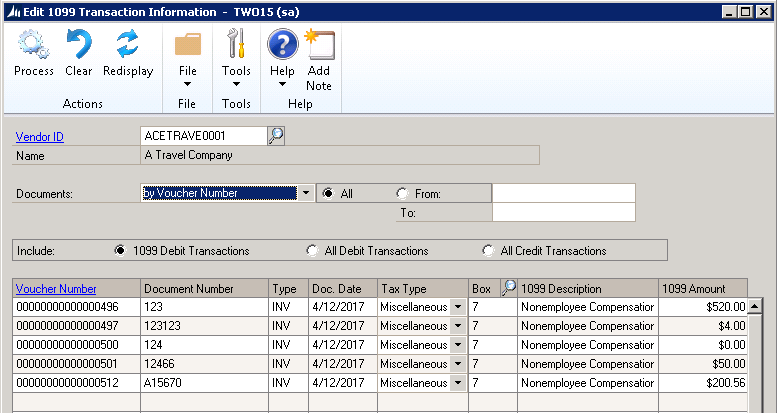The height and width of the screenshot is (413, 777).
Task: Choose All Debit Transactions option
Action: [x=315, y=251]
